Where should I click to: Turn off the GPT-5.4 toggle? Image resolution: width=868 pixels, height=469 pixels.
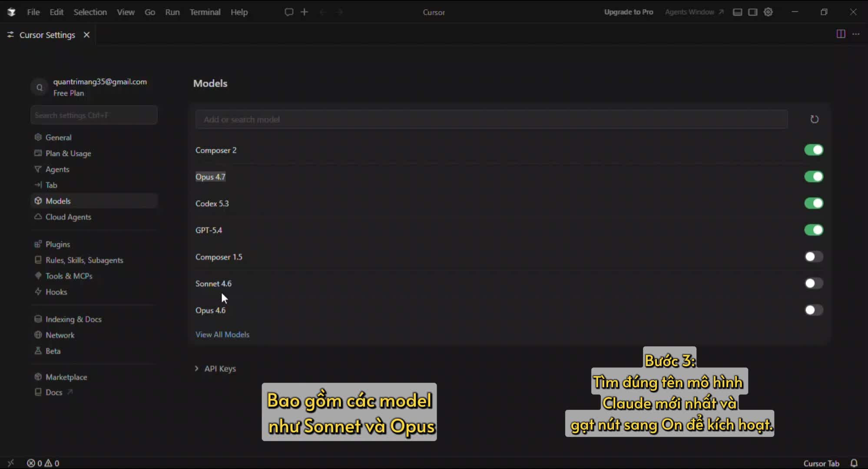(814, 230)
